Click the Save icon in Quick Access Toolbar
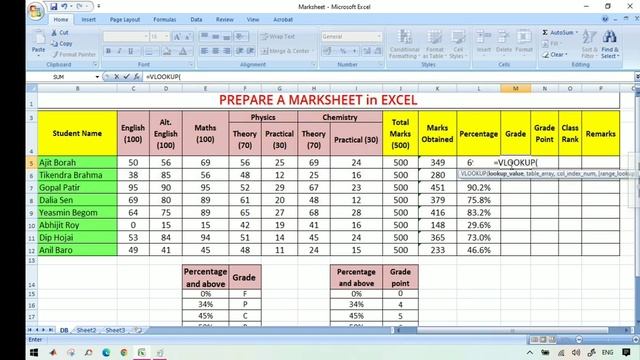This screenshot has width=640, height=360. tap(53, 7)
